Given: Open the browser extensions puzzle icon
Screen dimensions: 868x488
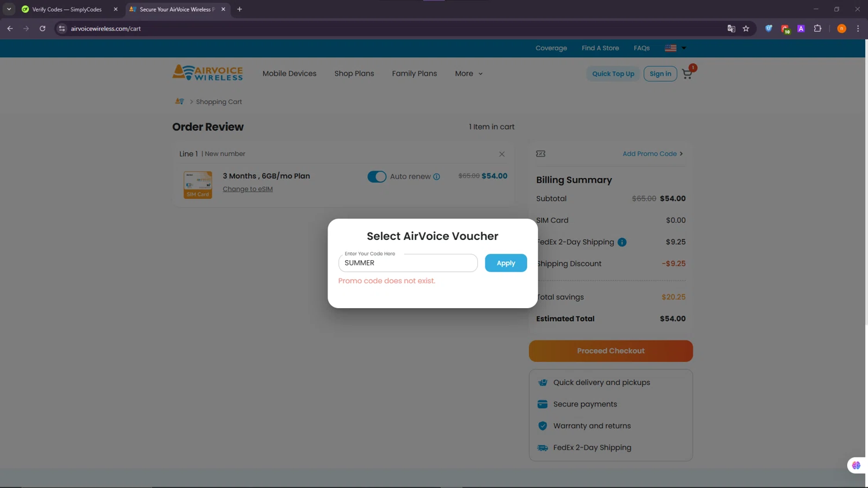Looking at the screenshot, I should 818,28.
